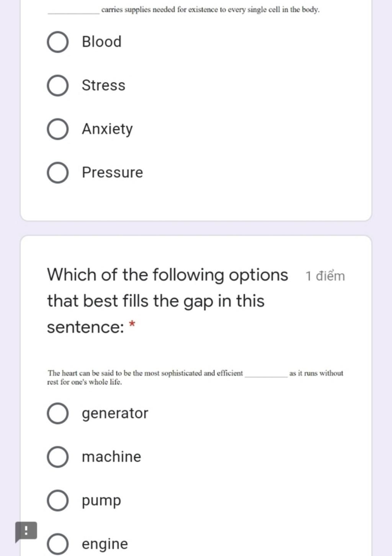The image size is (392, 556).
Task: Click the 'Blood' answer label text
Action: pos(101,41)
